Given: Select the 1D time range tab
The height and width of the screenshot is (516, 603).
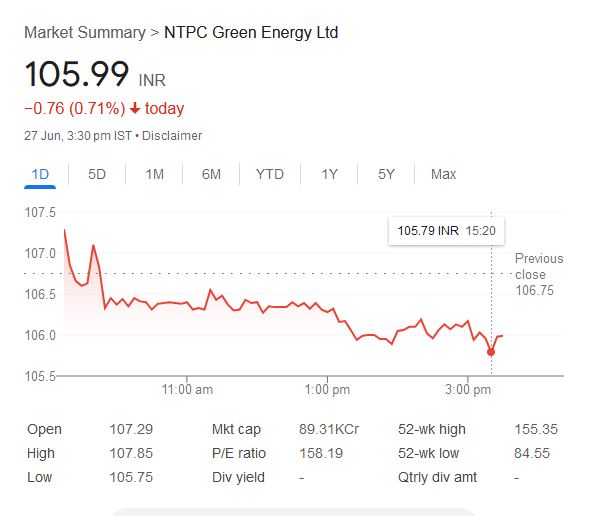Looking at the screenshot, I should pos(40,174).
